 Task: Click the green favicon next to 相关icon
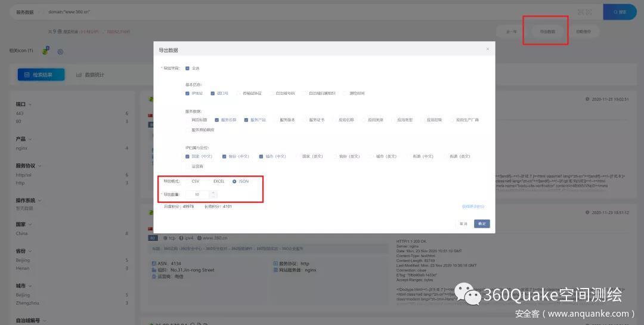point(45,51)
